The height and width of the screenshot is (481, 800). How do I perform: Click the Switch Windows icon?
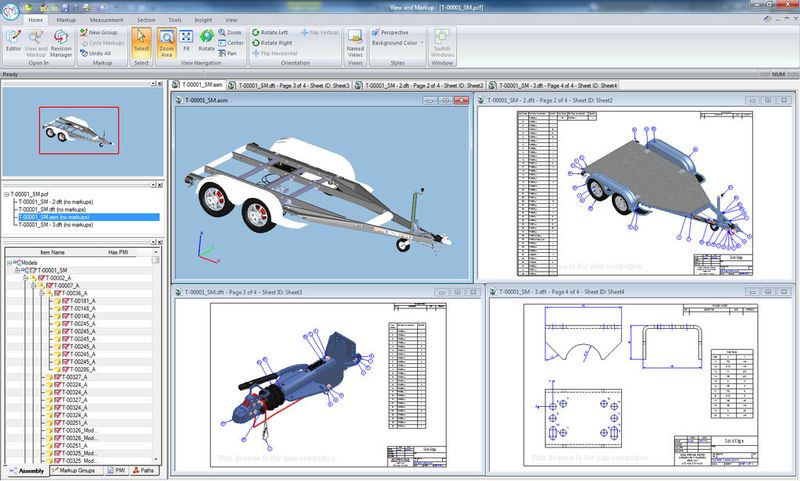pos(442,37)
